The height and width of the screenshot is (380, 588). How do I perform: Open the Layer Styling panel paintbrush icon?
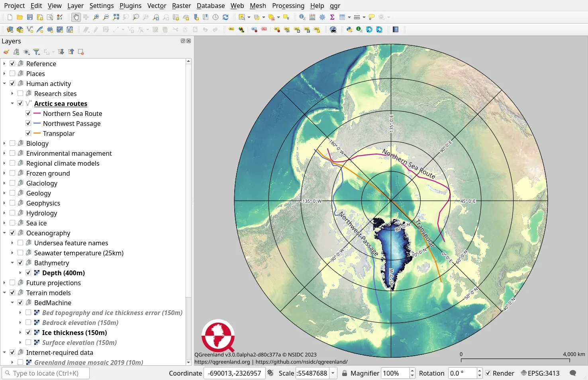[x=6, y=52]
